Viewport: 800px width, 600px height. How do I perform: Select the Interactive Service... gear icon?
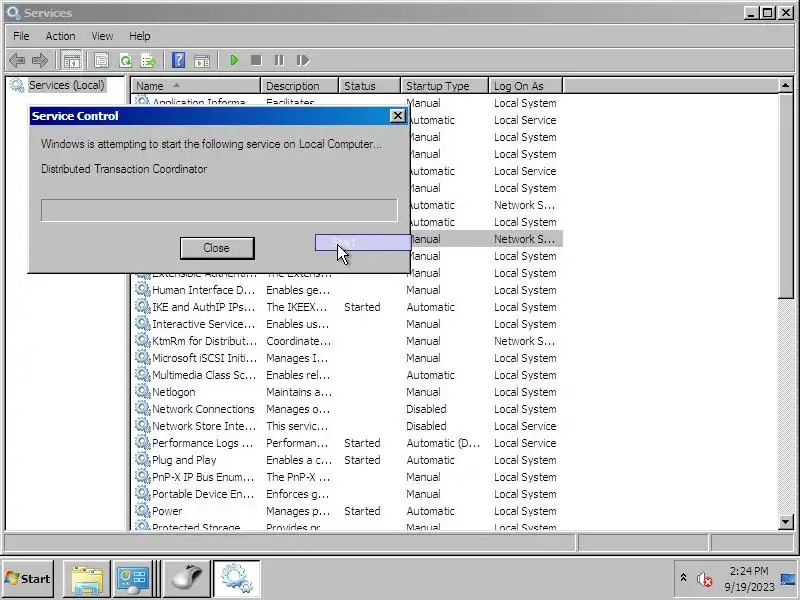[x=142, y=323]
